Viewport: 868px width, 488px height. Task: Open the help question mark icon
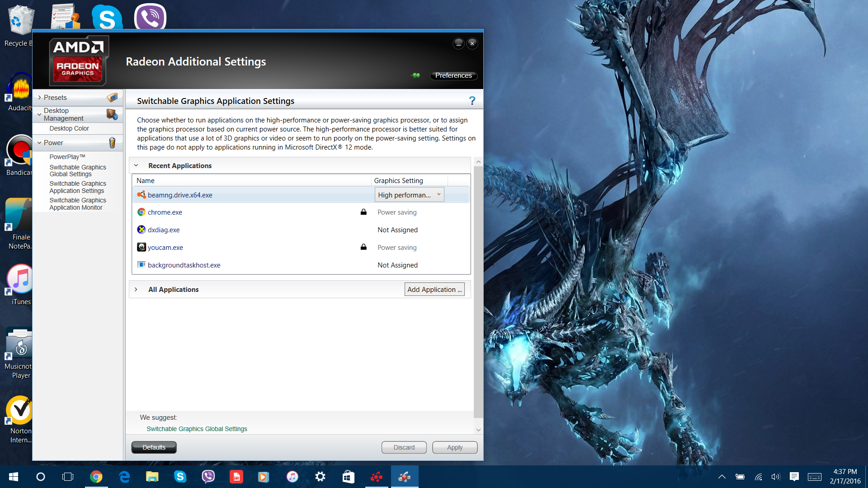472,101
